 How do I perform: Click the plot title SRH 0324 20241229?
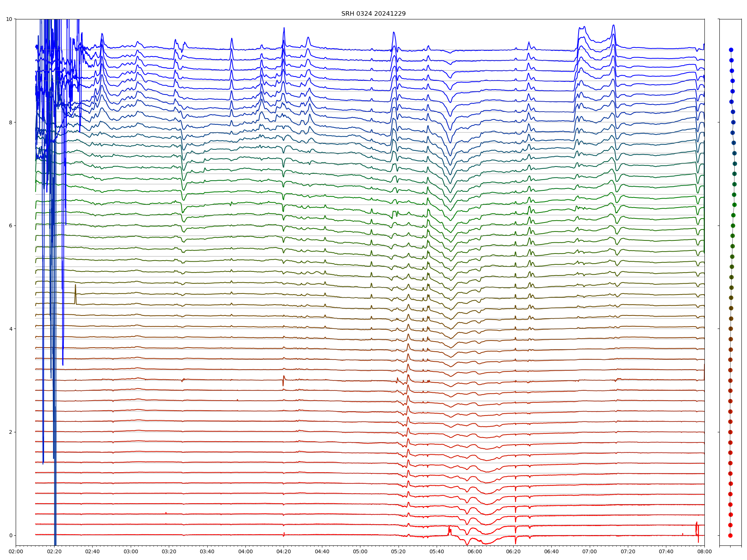click(373, 14)
